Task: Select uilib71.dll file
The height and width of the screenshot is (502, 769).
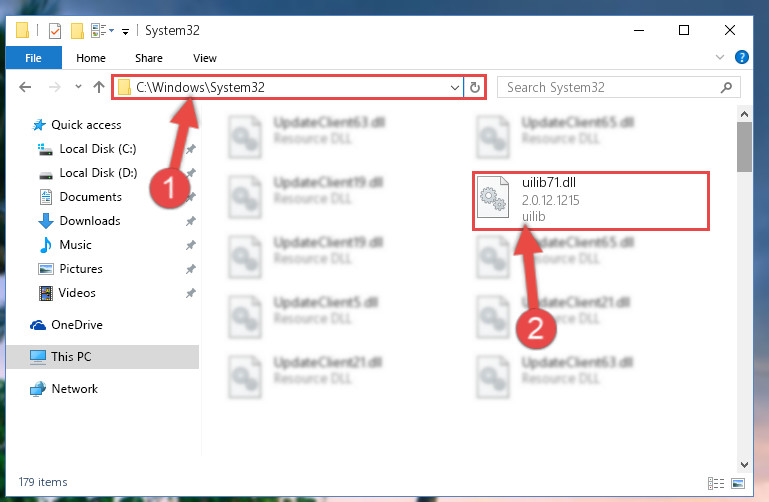Action: pyautogui.click(x=591, y=200)
